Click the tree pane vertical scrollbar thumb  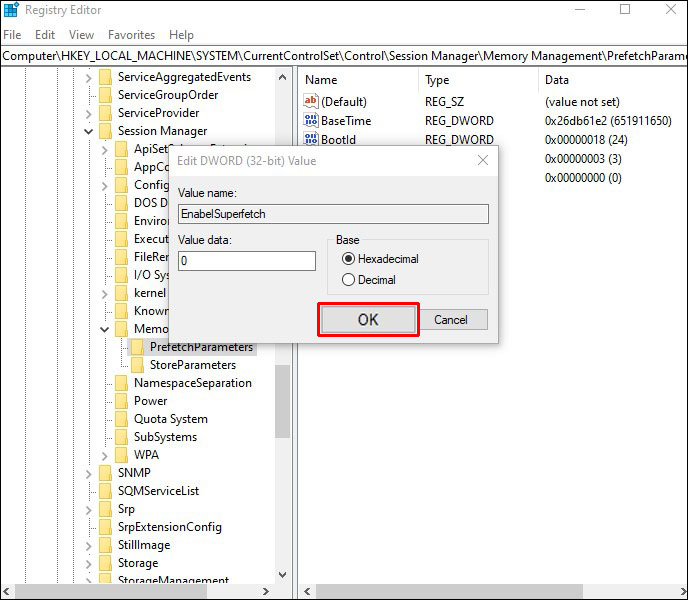click(x=283, y=401)
